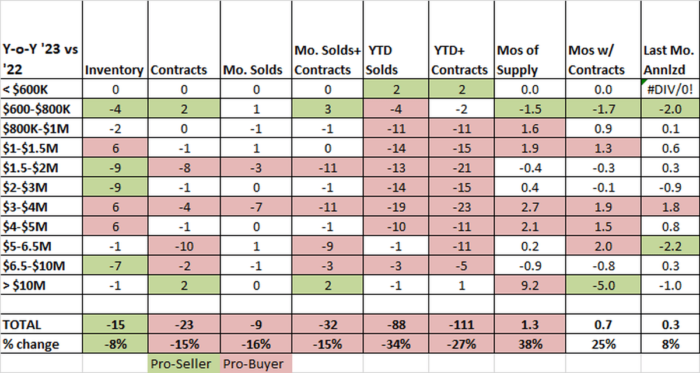Click the -88 YTD Solds total cell
This screenshot has height=373, width=700.
click(396, 324)
